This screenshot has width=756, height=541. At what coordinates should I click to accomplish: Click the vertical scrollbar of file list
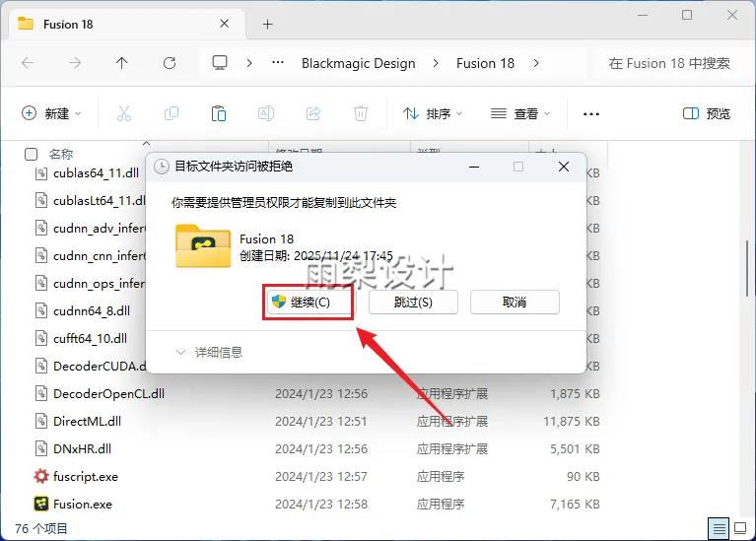(x=747, y=268)
